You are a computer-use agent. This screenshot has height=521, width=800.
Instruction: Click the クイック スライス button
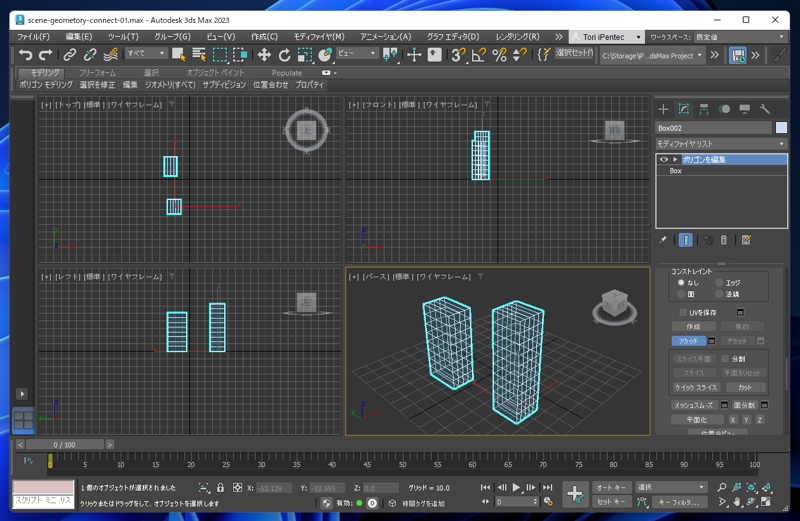click(696, 387)
